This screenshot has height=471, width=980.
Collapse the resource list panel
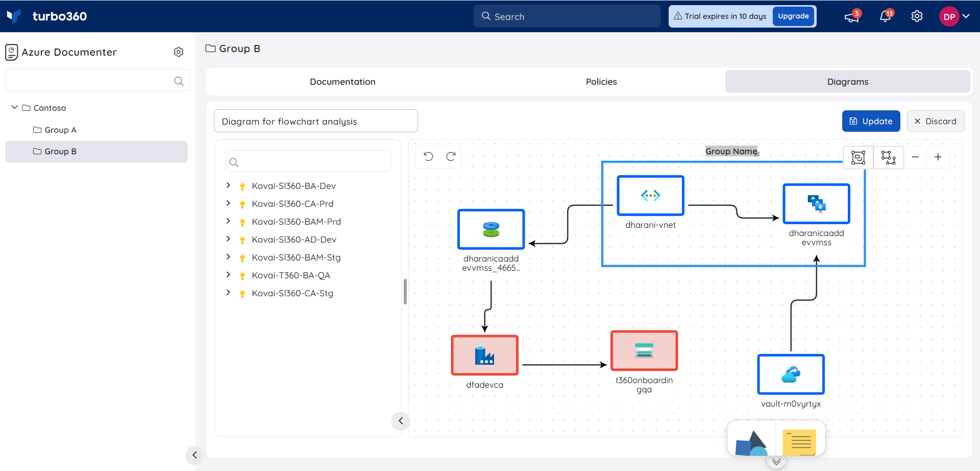pyautogui.click(x=401, y=421)
